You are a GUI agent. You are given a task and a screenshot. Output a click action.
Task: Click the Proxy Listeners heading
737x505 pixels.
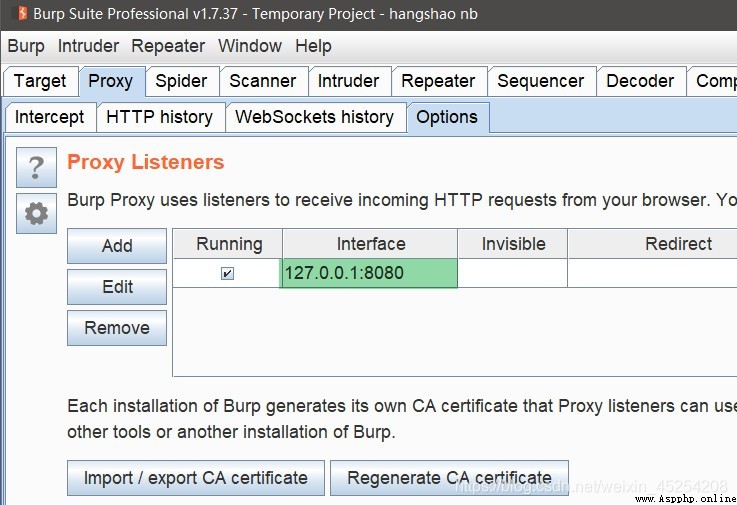coord(146,162)
